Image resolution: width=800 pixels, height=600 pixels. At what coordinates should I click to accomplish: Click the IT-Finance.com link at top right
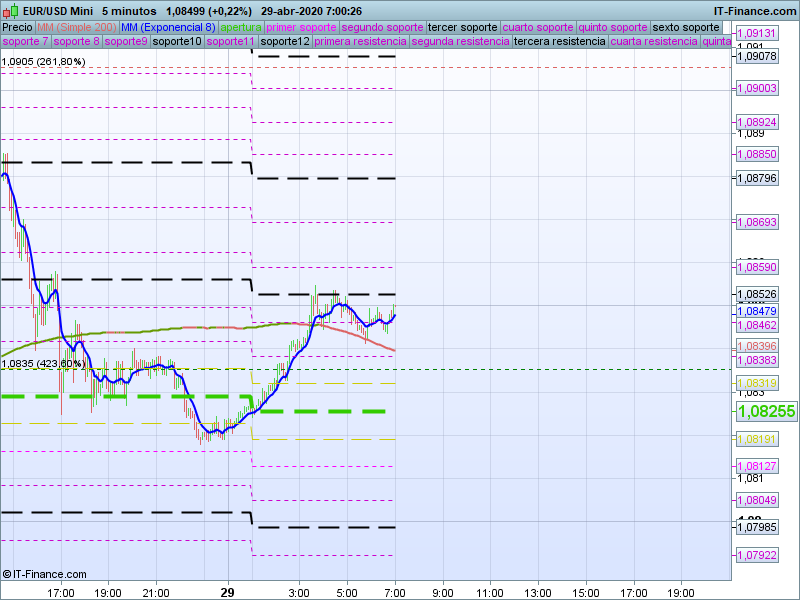pos(754,11)
